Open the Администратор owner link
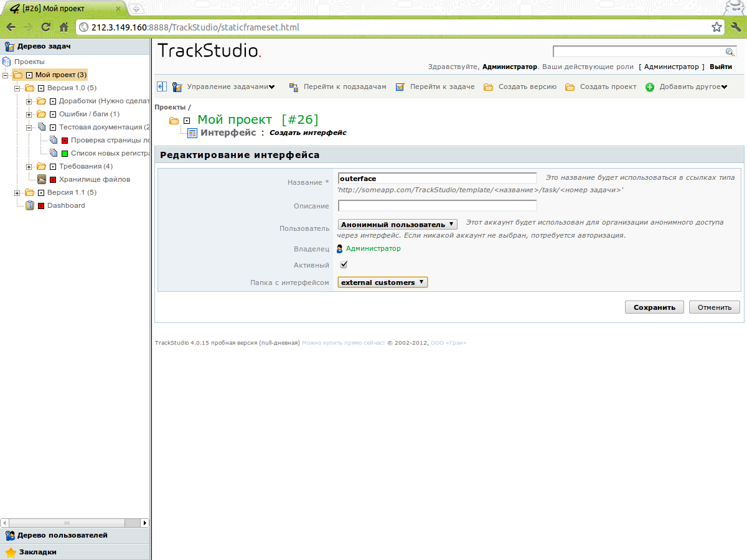Image resolution: width=747 pixels, height=560 pixels. coord(374,248)
